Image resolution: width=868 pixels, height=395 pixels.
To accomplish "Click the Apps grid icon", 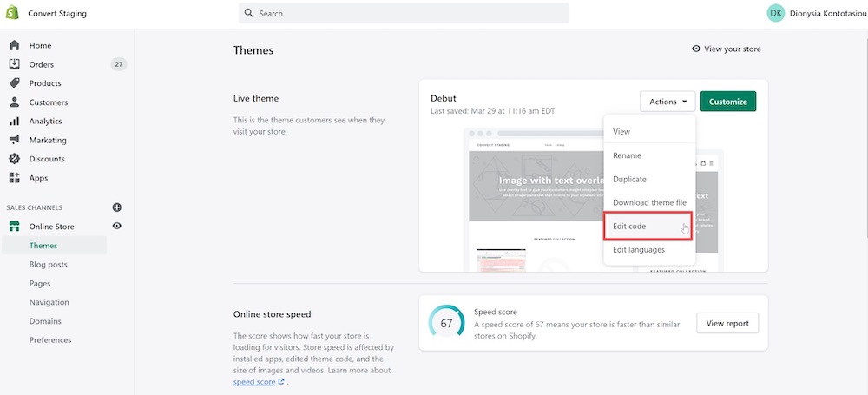I will (15, 178).
